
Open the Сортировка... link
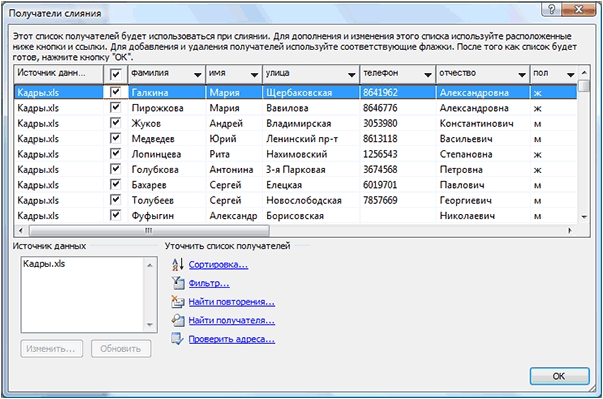click(x=218, y=264)
